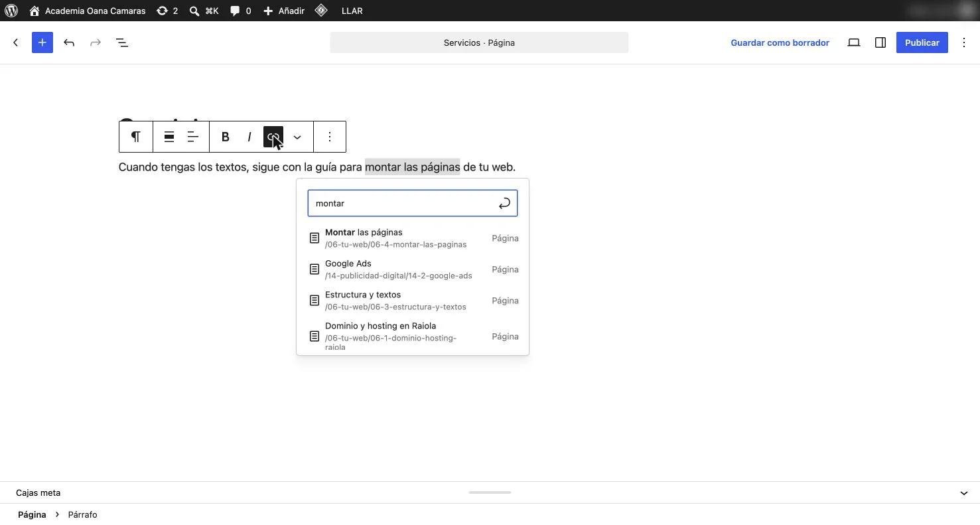The width and height of the screenshot is (980, 525).
Task: Open the WordPress logo menu
Action: tap(11, 11)
